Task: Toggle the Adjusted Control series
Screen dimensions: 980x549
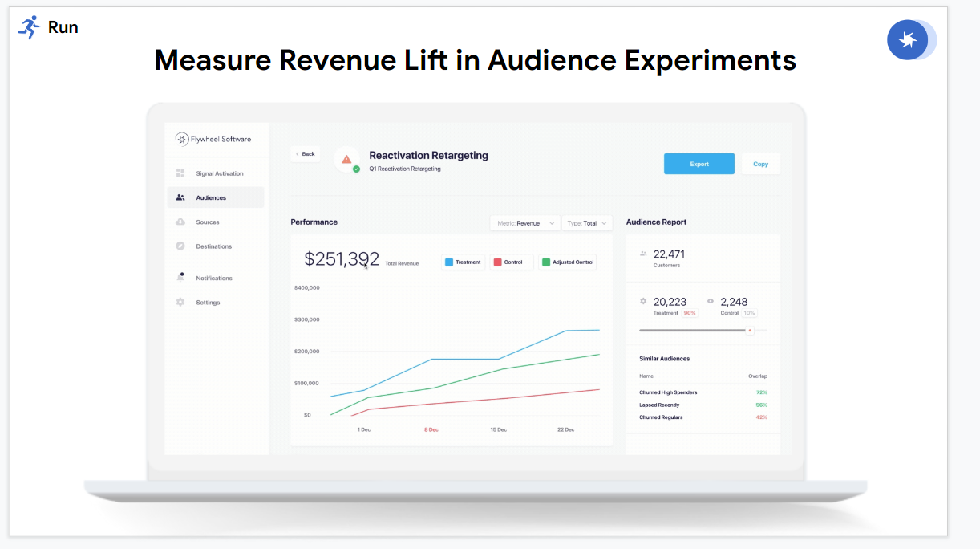Action: click(x=567, y=262)
